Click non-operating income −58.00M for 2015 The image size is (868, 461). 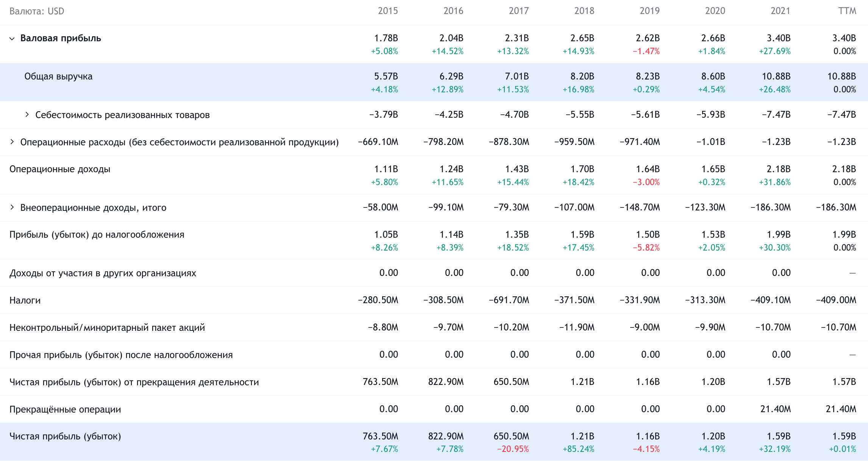point(381,207)
